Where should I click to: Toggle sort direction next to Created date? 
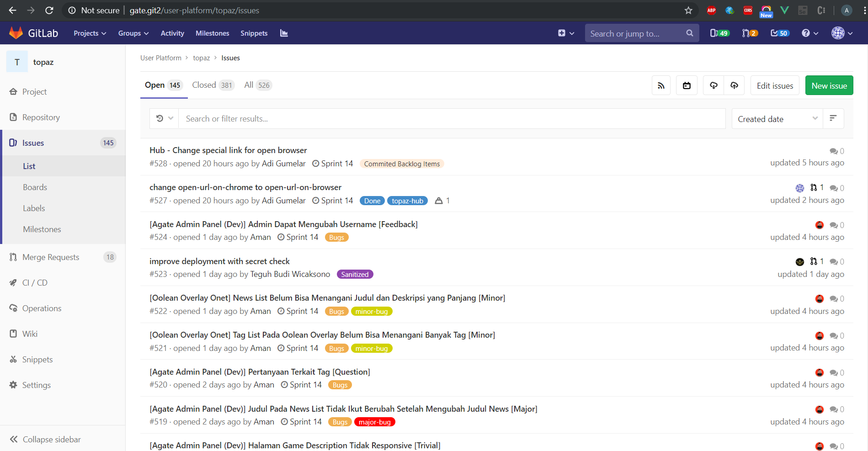coord(833,119)
